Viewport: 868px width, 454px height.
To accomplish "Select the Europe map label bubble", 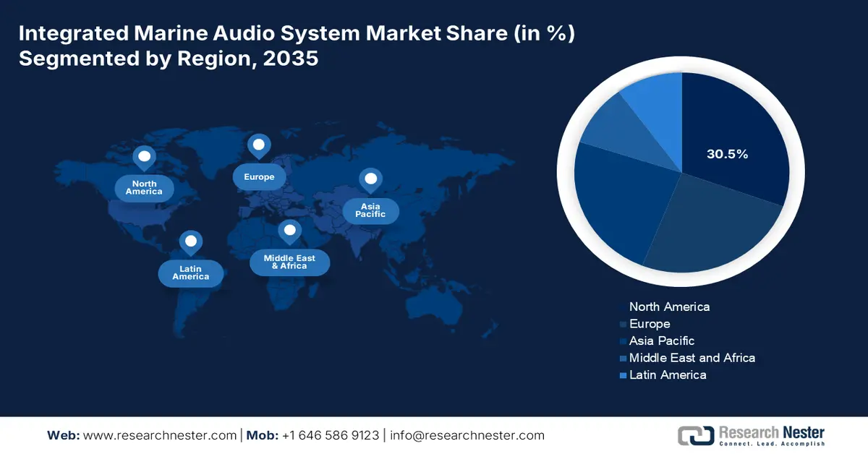I will 259,177.
